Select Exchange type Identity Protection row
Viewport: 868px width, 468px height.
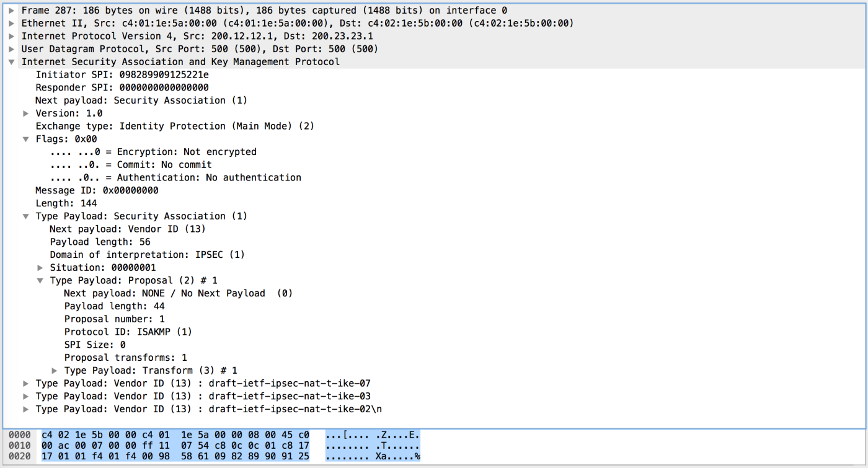pos(174,126)
